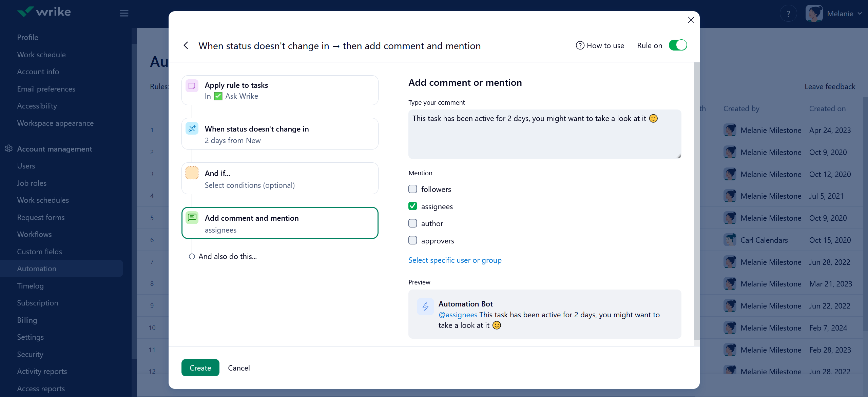Click the help question mark icon
The image size is (868, 397).
(x=788, y=14)
